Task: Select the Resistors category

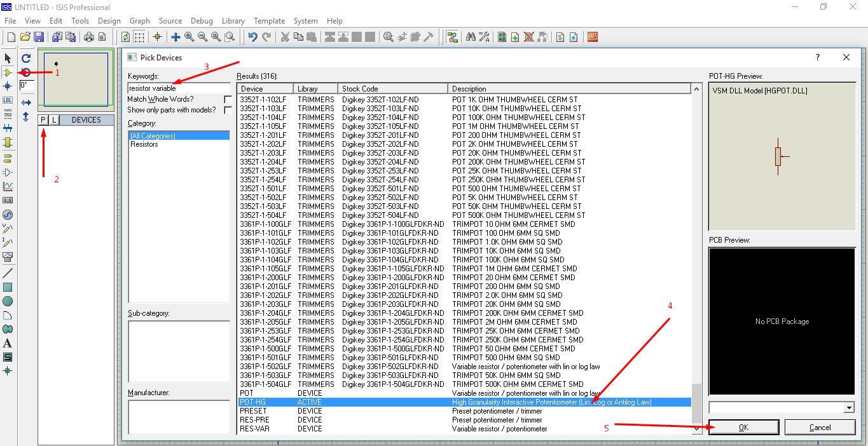Action: pyautogui.click(x=144, y=144)
